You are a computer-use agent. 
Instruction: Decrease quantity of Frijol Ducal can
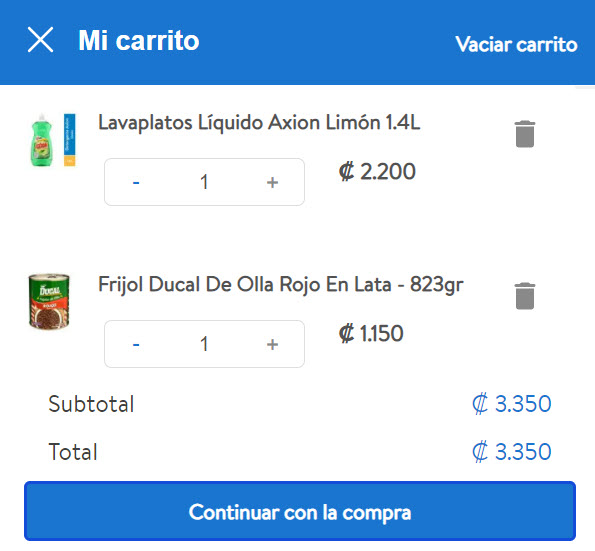pyautogui.click(x=136, y=345)
